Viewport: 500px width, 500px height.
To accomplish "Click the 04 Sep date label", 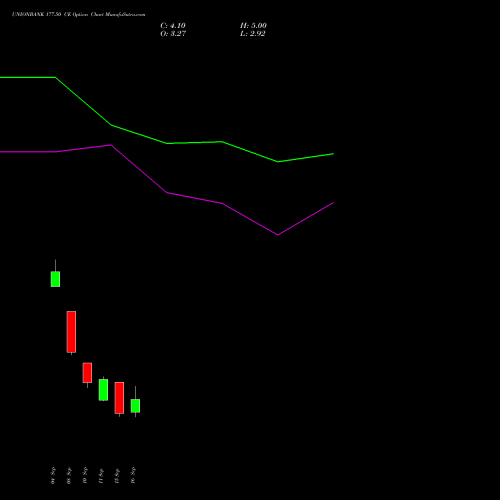I will 53,475.
